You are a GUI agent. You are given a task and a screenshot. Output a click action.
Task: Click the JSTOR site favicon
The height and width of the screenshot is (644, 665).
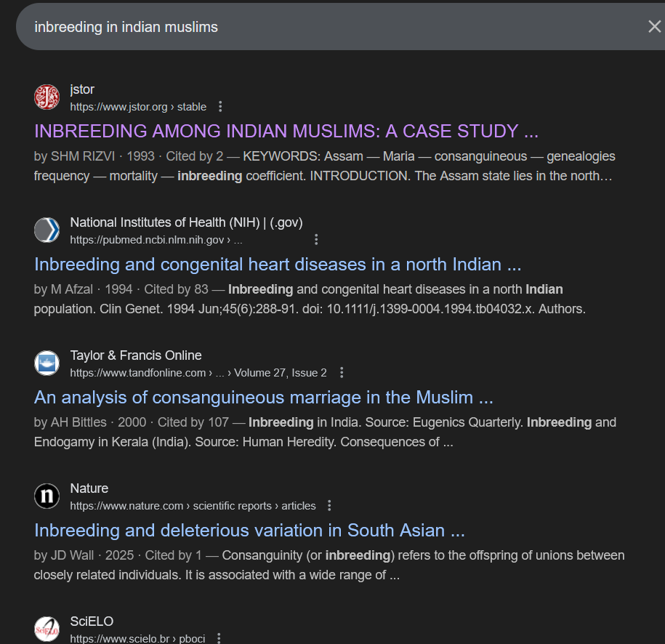click(x=47, y=97)
